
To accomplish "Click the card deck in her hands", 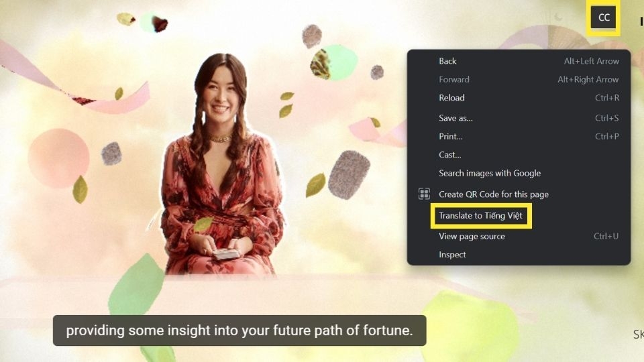I will 225,253.
